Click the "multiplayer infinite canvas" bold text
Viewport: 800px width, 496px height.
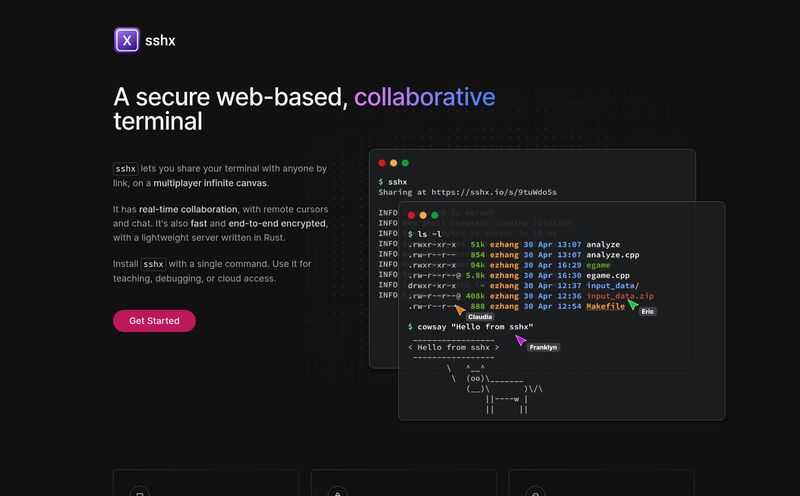[x=210, y=183]
